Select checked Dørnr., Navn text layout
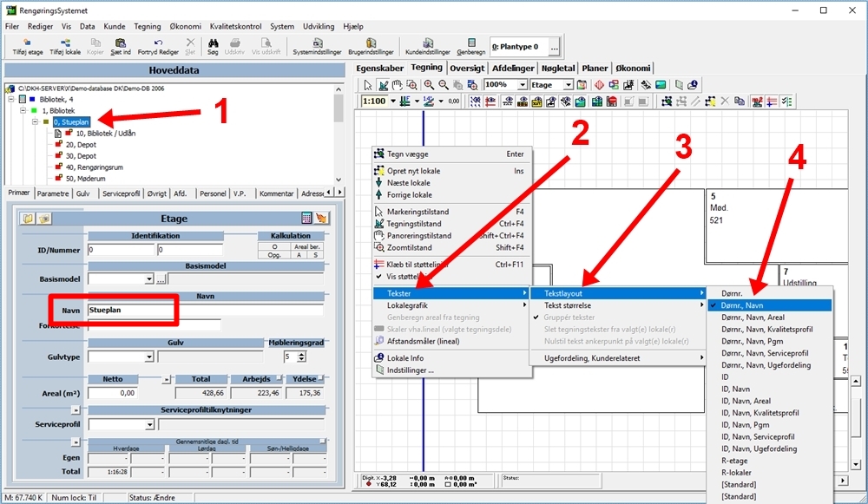The image size is (868, 504). click(769, 305)
